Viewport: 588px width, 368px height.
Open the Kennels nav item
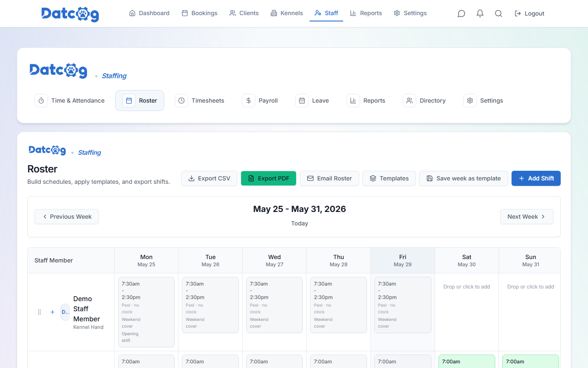[286, 13]
